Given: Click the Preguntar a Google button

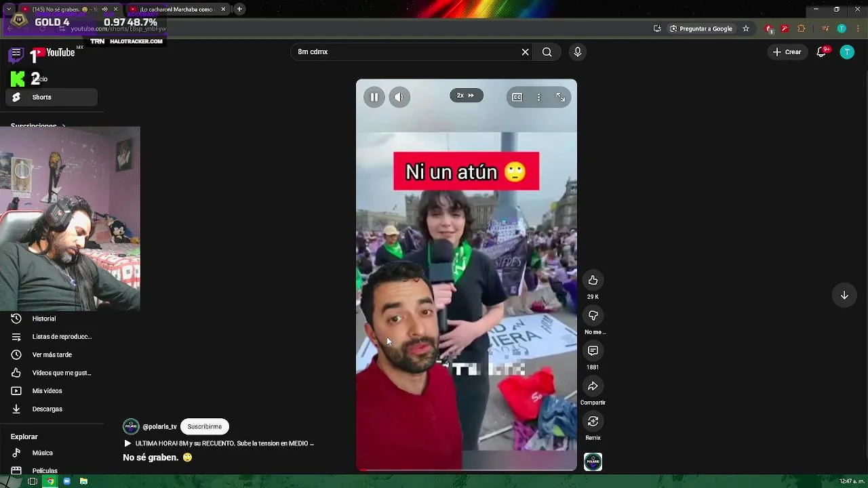Looking at the screenshot, I should (701, 28).
